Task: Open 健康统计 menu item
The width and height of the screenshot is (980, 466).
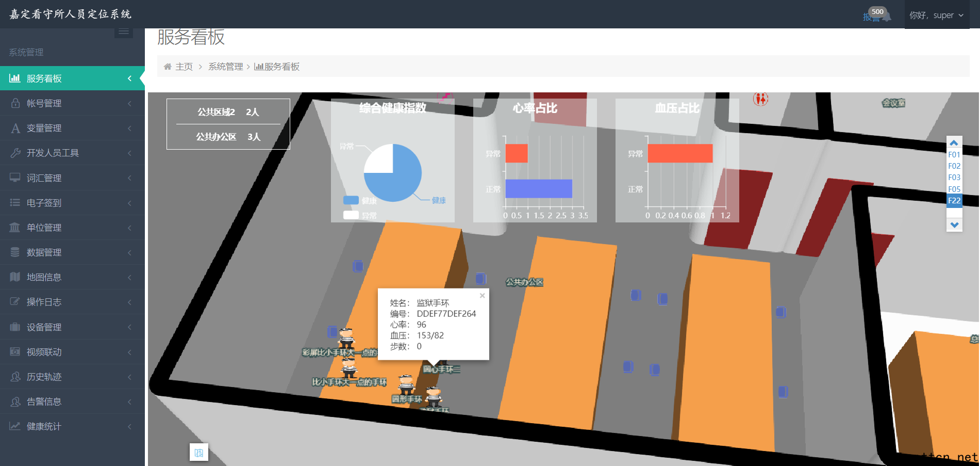Action: (x=72, y=426)
